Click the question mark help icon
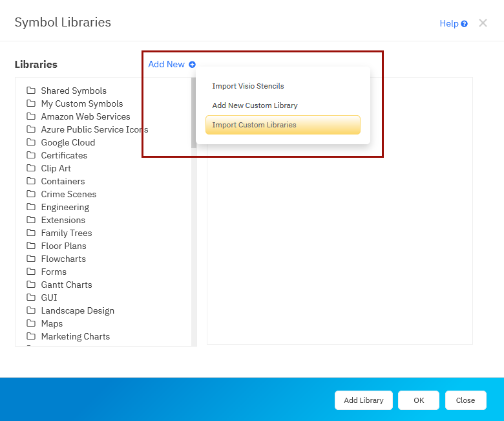504x421 pixels. [464, 24]
